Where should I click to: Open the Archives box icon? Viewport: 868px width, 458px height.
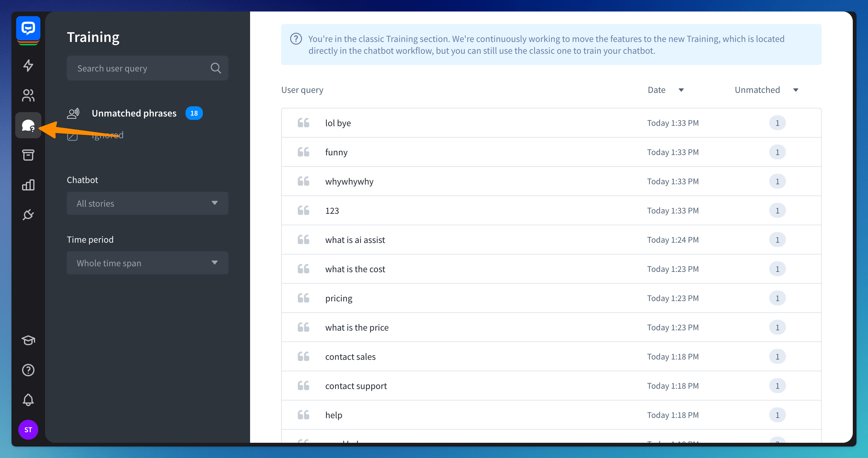point(28,155)
